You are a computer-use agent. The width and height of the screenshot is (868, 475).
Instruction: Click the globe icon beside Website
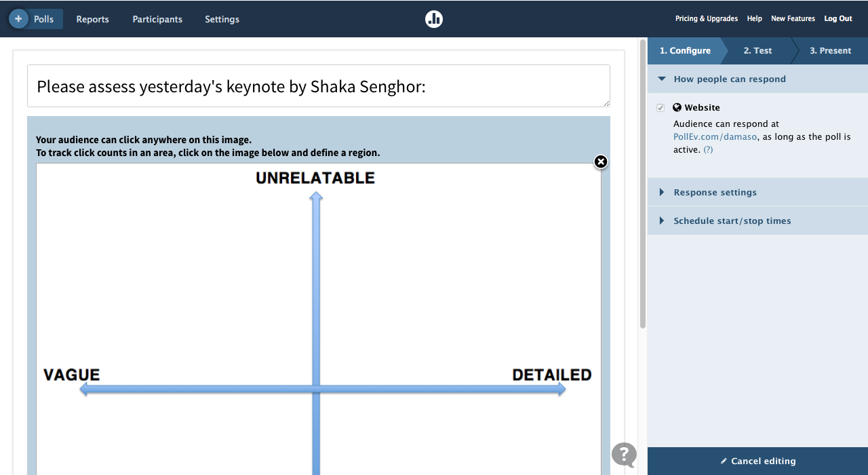(x=677, y=107)
